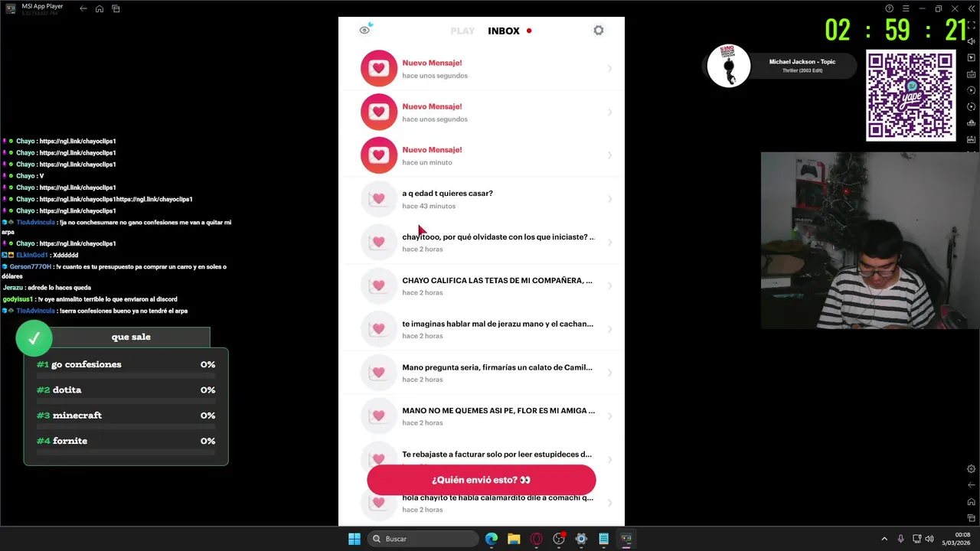Open taskbar clock and date
Image resolution: width=980 pixels, height=551 pixels.
(x=957, y=539)
